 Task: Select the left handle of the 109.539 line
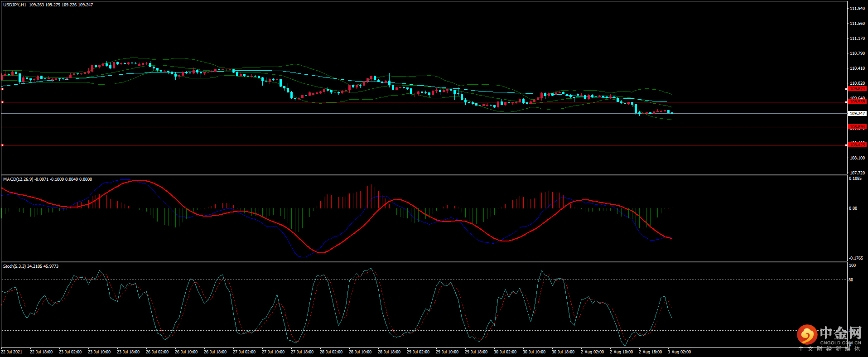[2, 102]
